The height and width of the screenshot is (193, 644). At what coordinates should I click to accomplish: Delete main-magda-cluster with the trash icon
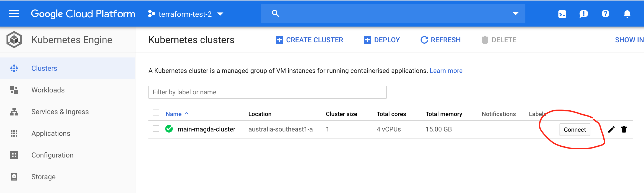[624, 129]
